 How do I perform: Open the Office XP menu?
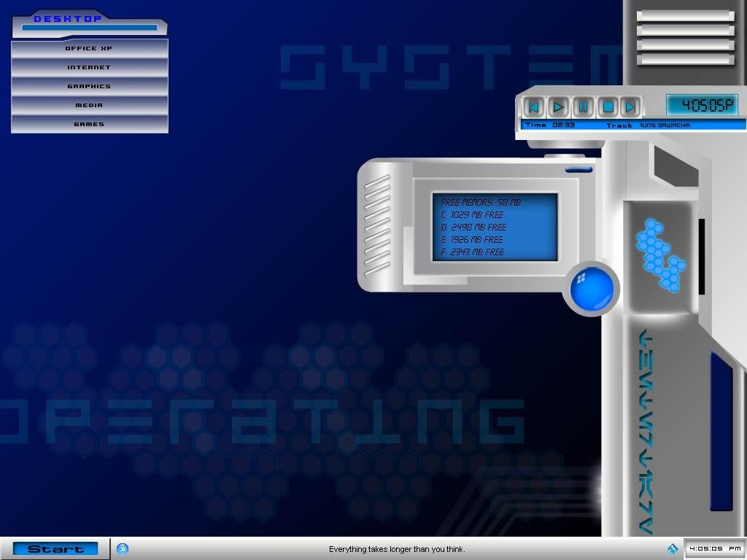[x=90, y=49]
